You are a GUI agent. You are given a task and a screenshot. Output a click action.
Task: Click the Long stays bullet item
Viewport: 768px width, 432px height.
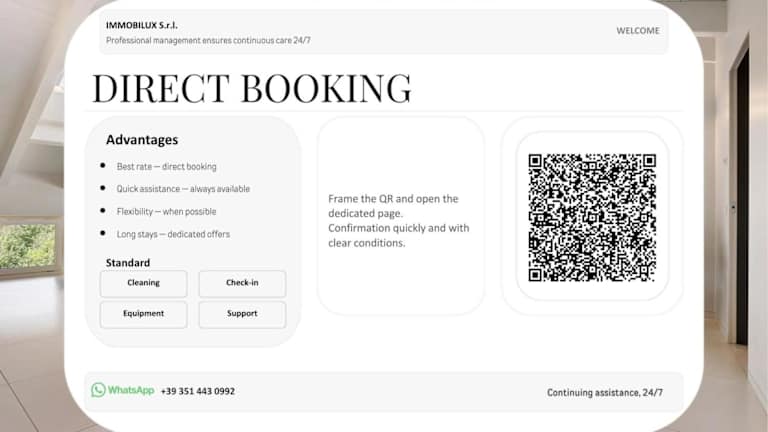coord(173,234)
